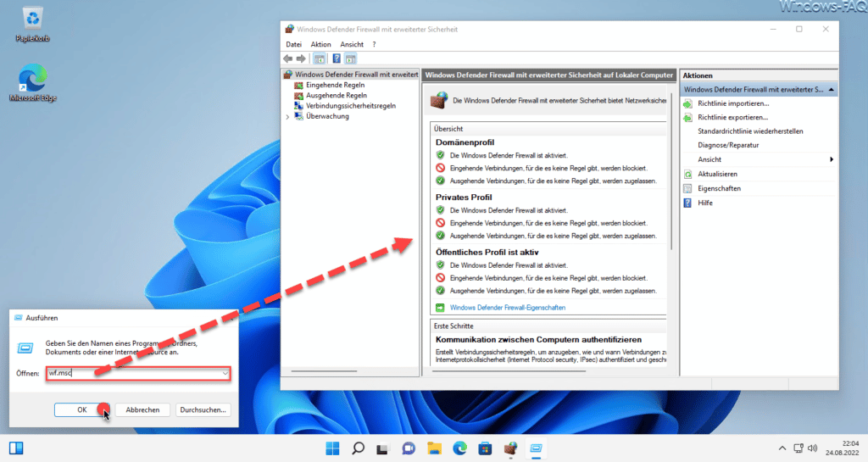Click the forward arrow toolbar icon
The width and height of the screenshot is (868, 462).
(301, 58)
